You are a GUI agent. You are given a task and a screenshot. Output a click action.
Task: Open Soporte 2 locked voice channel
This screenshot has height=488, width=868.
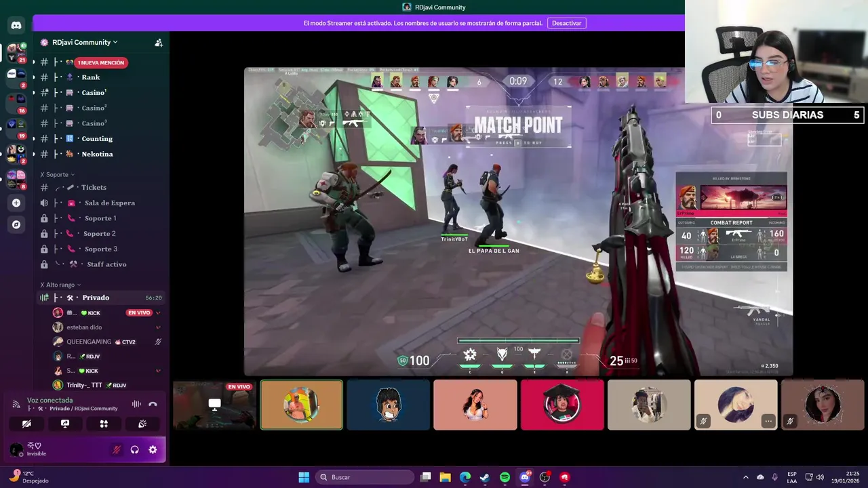pos(102,233)
